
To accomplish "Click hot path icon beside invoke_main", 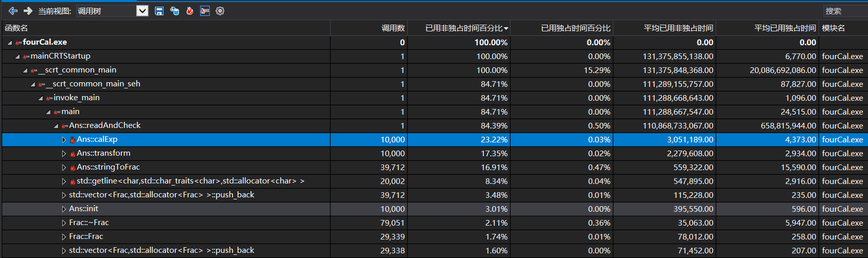I will coord(49,98).
